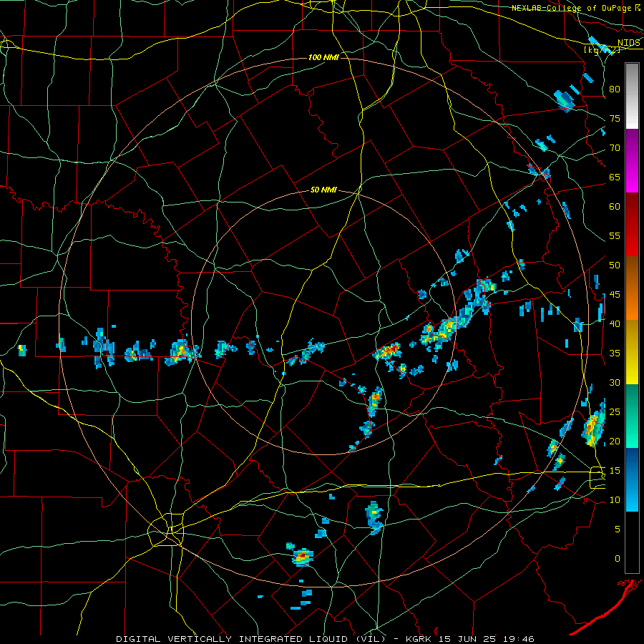Pick the dark red segment of the color bar
Screen dimensions: 644x644
[x=632, y=225]
